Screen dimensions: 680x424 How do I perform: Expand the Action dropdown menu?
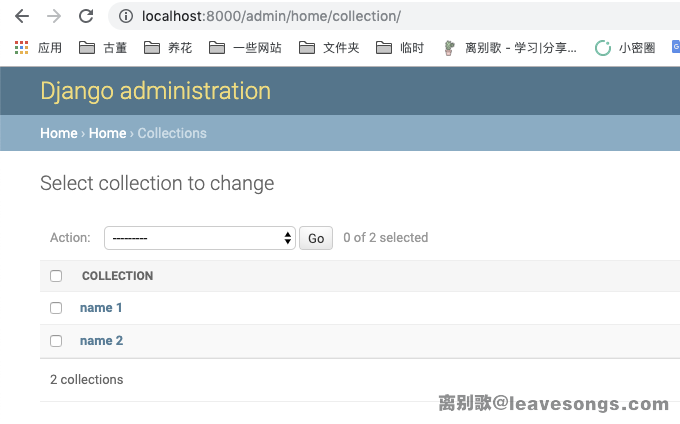200,238
